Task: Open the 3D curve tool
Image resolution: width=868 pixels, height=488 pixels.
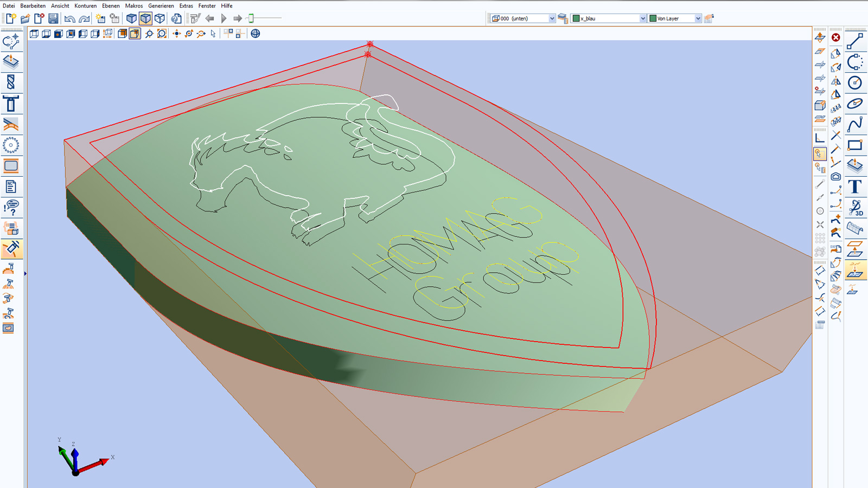Action: pos(855,208)
